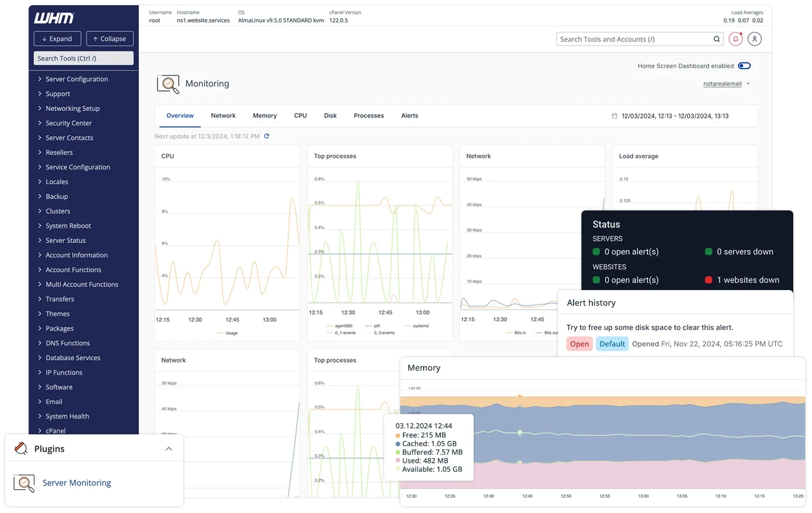This screenshot has width=812, height=513.
Task: Click inside the Search Tools and Accounts field
Action: [625, 39]
